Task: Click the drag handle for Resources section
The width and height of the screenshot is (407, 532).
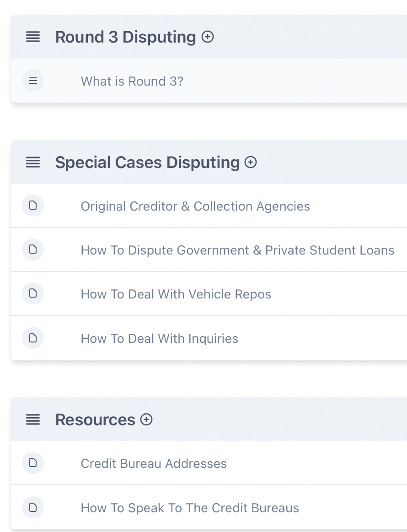Action: tap(33, 419)
